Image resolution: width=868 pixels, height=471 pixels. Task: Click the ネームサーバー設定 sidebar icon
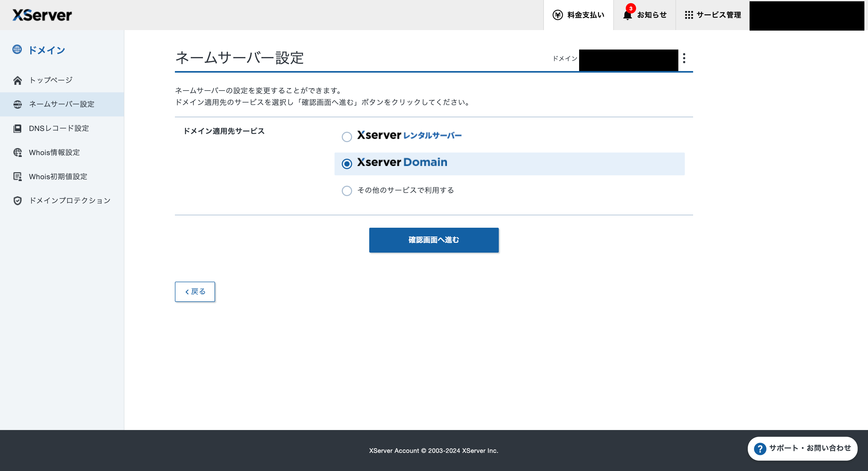pos(18,104)
